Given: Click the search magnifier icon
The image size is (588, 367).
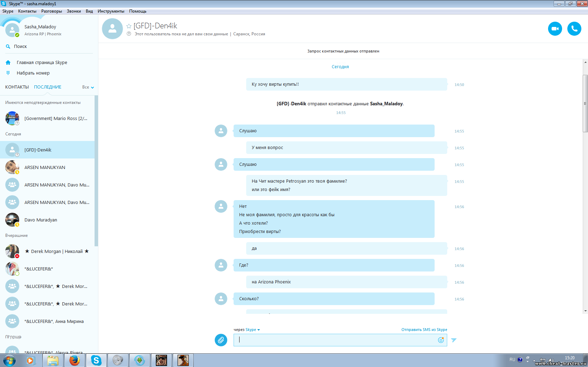Looking at the screenshot, I should click(x=8, y=47).
